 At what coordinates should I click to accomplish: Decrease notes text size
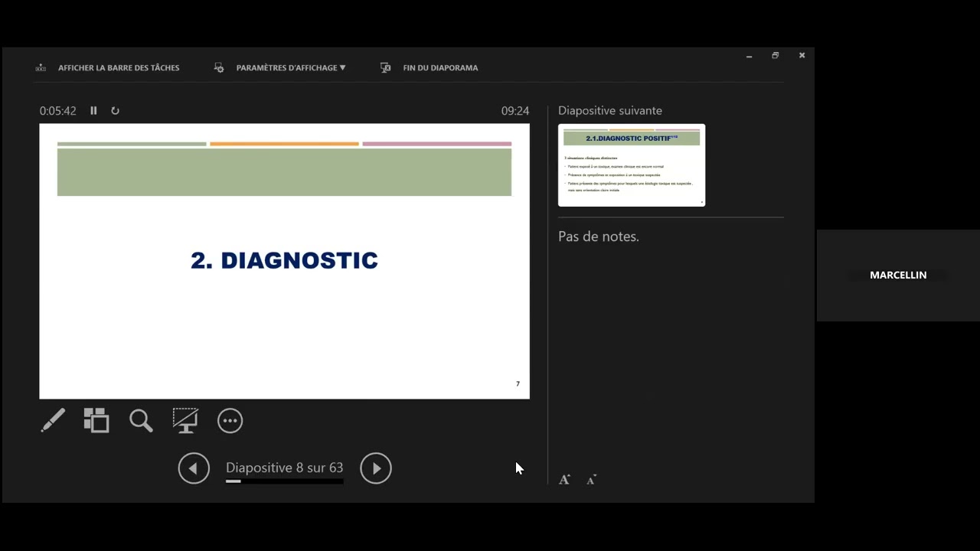point(591,480)
